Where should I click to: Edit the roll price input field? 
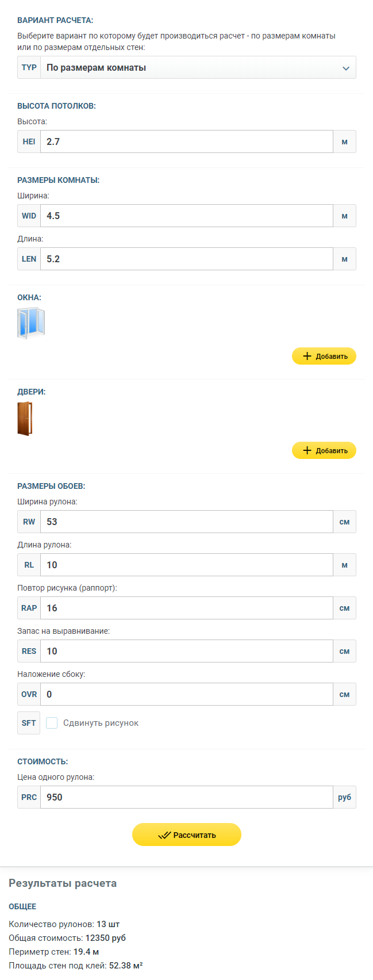pyautogui.click(x=186, y=797)
